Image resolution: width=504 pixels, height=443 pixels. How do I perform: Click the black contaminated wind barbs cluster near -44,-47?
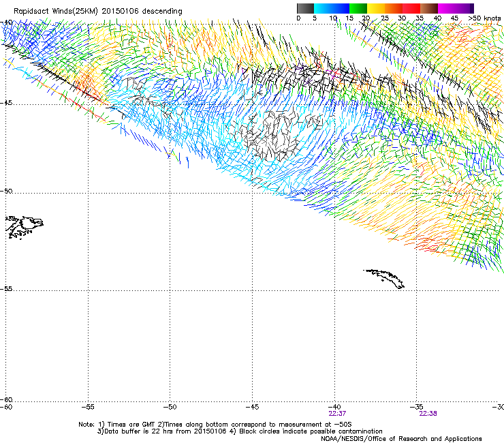click(273, 135)
